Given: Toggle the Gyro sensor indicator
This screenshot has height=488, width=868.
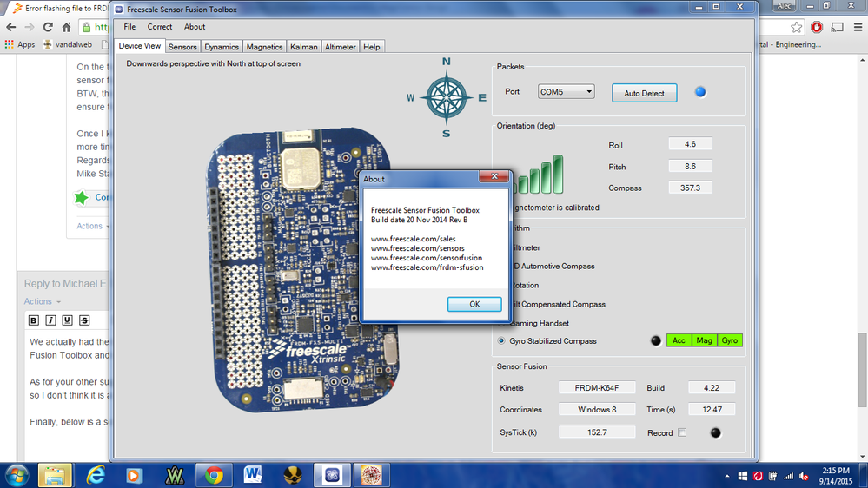Looking at the screenshot, I should click(x=730, y=341).
